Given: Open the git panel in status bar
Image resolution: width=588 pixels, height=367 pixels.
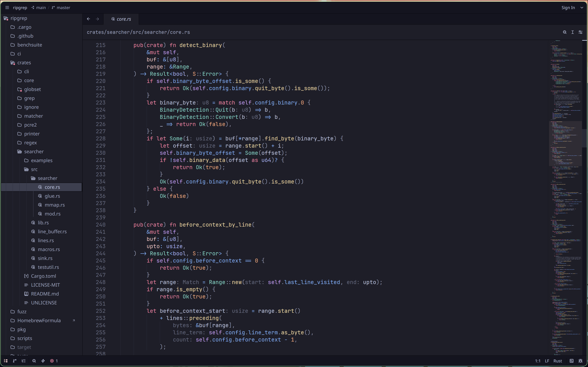Looking at the screenshot, I should point(15,361).
